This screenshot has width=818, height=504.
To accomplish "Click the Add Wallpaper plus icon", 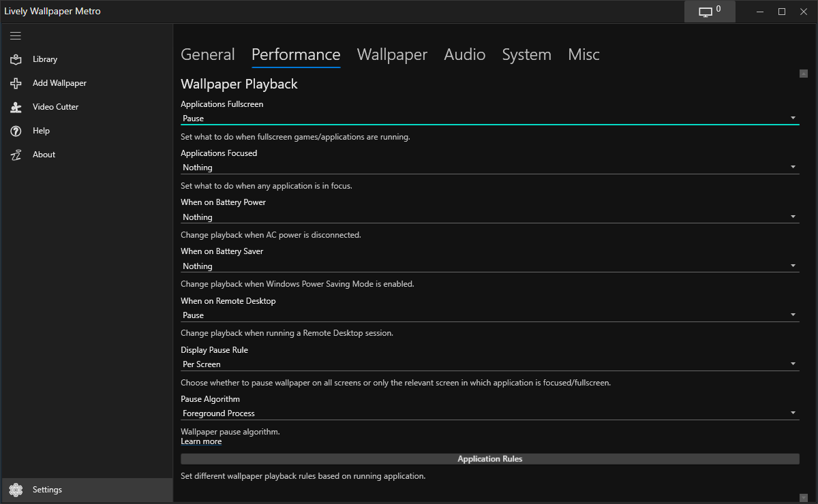I will (16, 83).
